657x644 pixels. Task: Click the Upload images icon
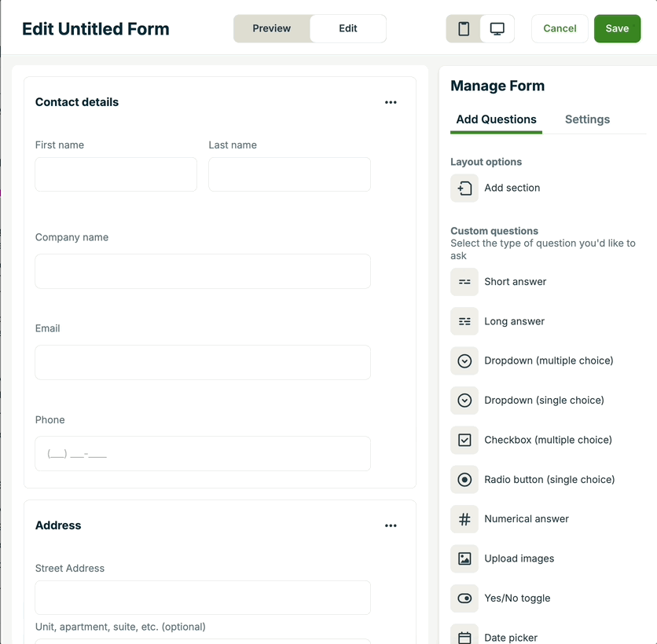(464, 558)
